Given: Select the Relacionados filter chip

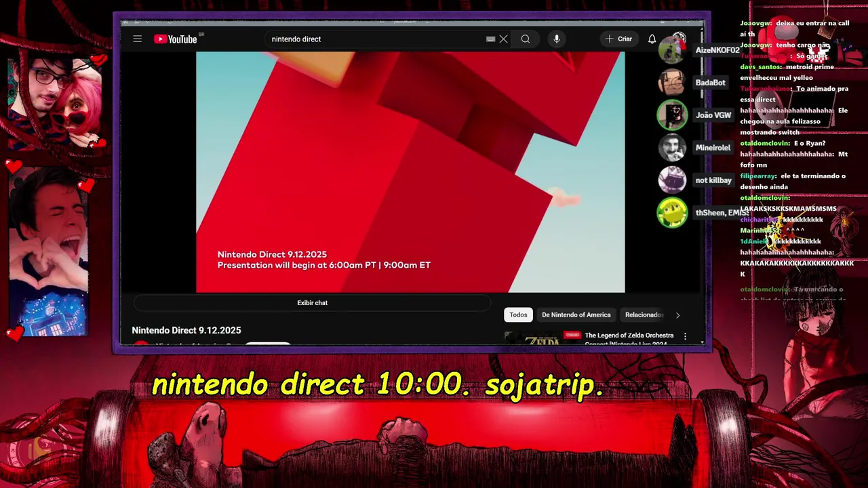Looking at the screenshot, I should [643, 314].
